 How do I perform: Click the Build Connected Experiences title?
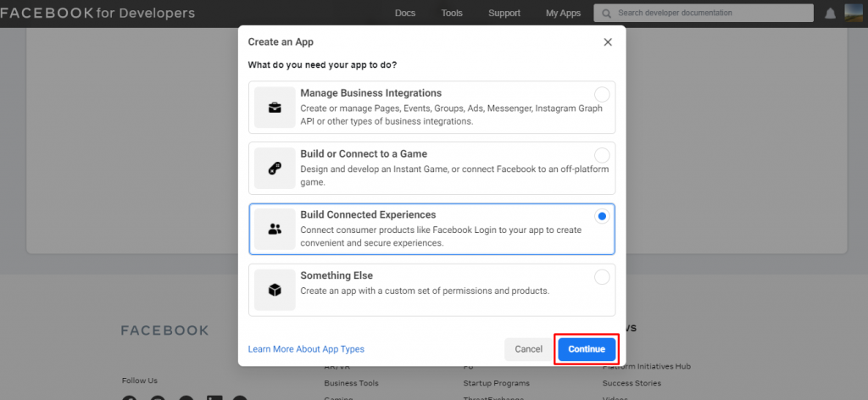point(368,214)
